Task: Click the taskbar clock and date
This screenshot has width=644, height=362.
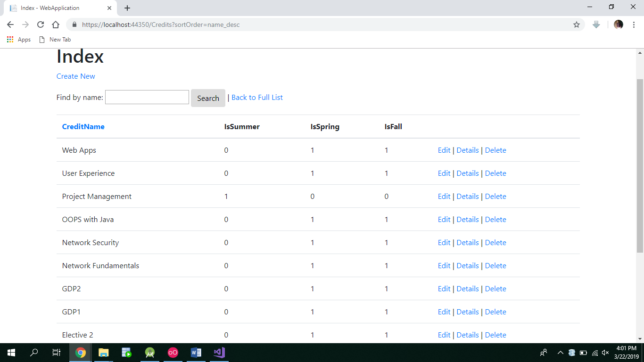Action: tap(626, 353)
